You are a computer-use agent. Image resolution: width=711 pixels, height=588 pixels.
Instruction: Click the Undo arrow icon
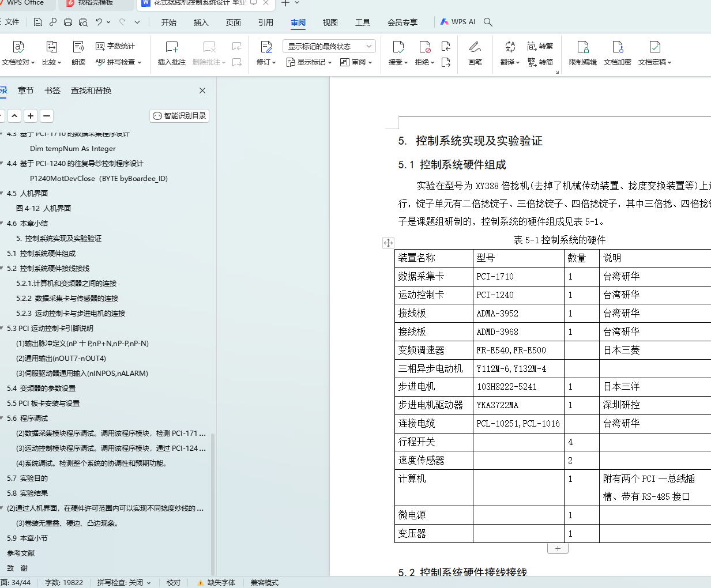click(x=99, y=22)
